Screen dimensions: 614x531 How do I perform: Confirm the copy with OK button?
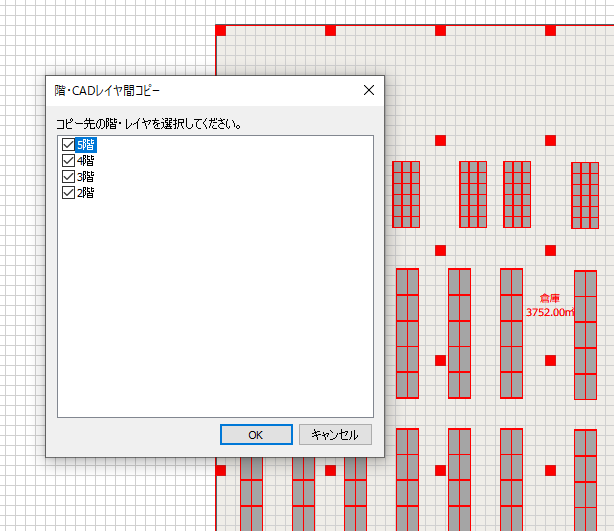point(256,435)
